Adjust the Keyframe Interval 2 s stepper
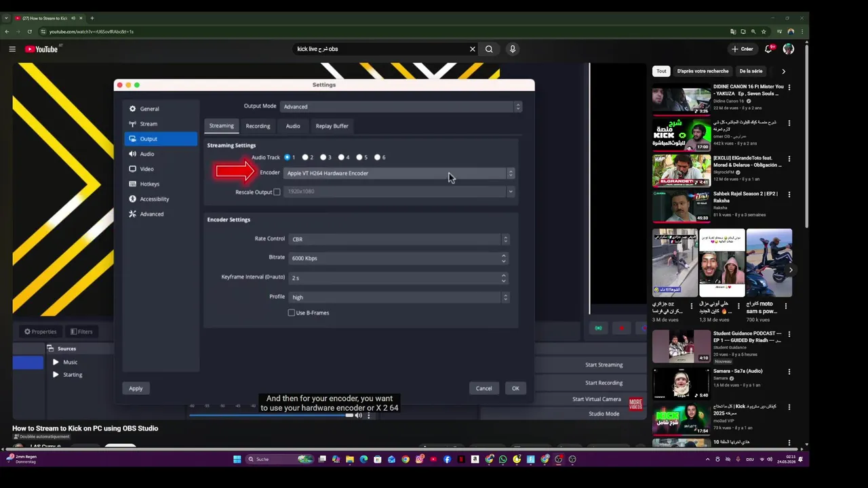 (503, 278)
